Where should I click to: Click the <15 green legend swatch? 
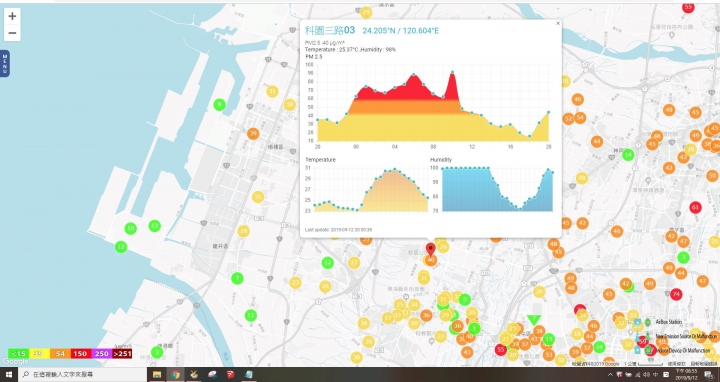point(18,354)
